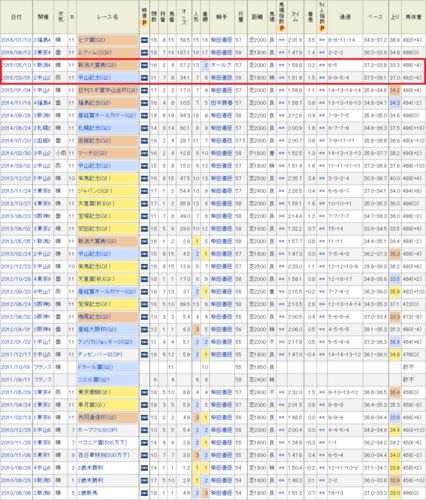Play race video for 2013/12/22 有馬記念 row

point(144,179)
